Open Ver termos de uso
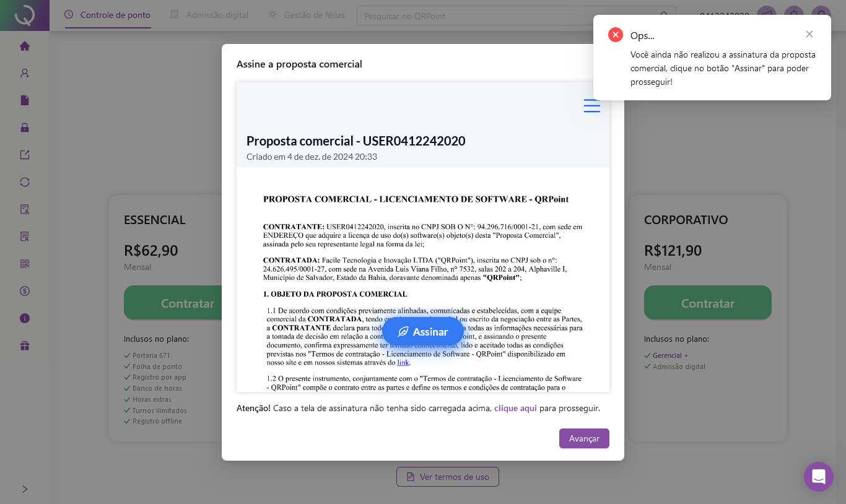This screenshot has width=846, height=504. [447, 477]
